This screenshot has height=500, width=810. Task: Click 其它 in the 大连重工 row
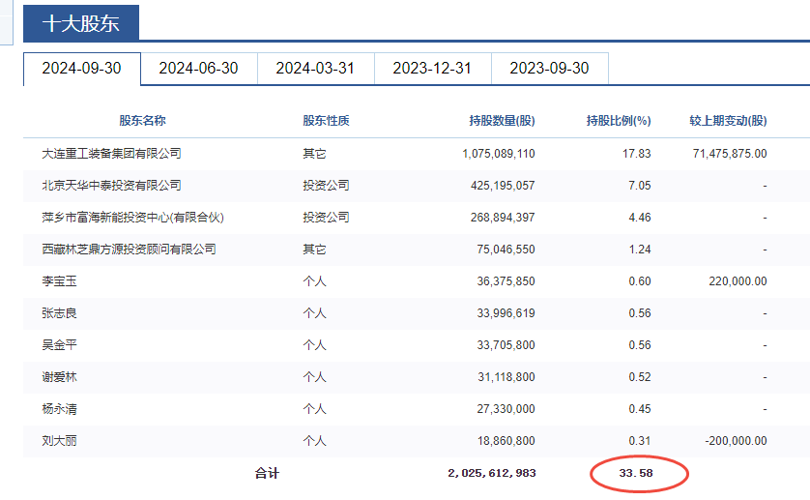pyautogui.click(x=315, y=153)
